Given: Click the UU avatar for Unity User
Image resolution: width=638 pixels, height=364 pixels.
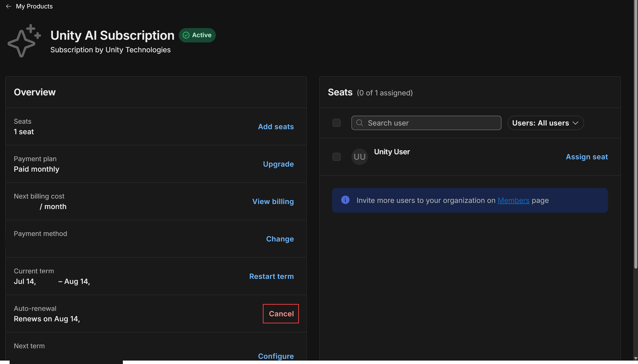Looking at the screenshot, I should [x=360, y=157].
